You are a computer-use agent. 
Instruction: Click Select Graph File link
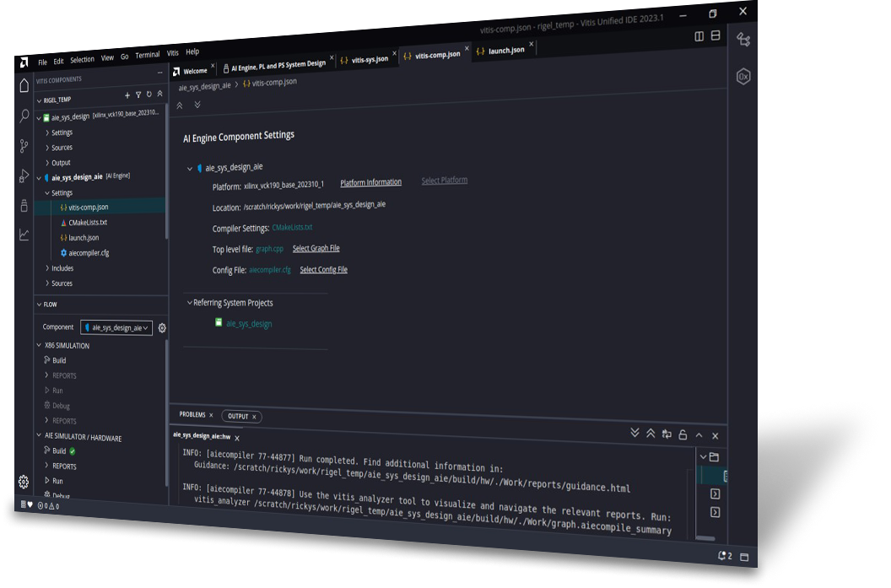point(316,248)
